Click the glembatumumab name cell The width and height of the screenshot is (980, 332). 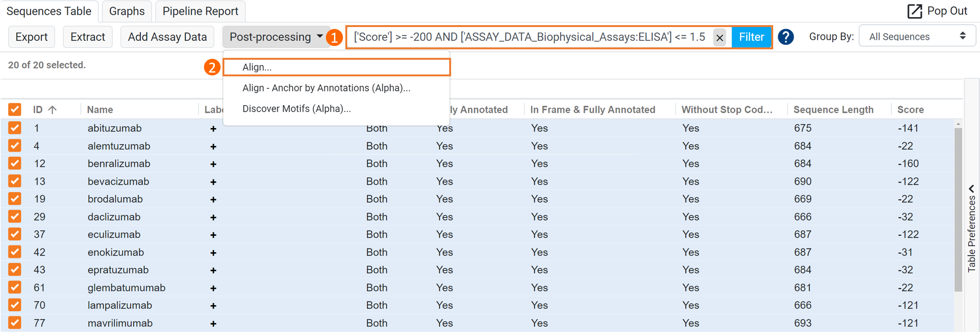pos(127,287)
